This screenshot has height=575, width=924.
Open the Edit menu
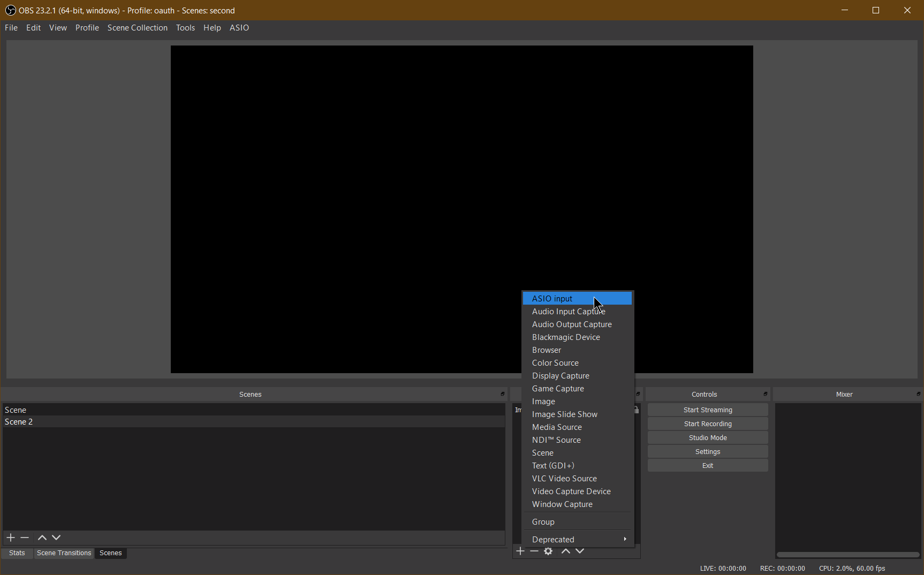tap(34, 28)
